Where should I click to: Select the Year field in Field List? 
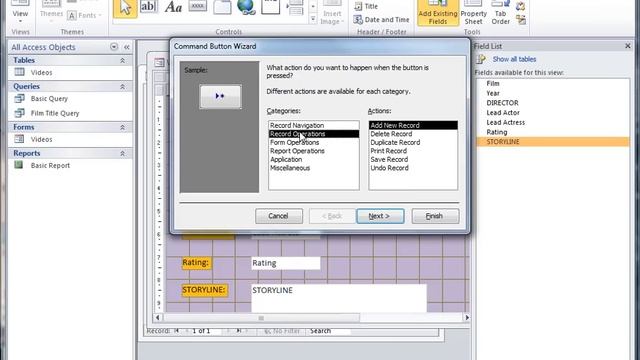(x=553, y=93)
